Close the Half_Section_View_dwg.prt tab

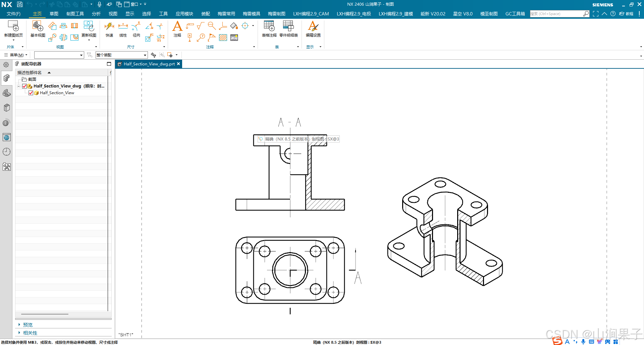pos(178,64)
